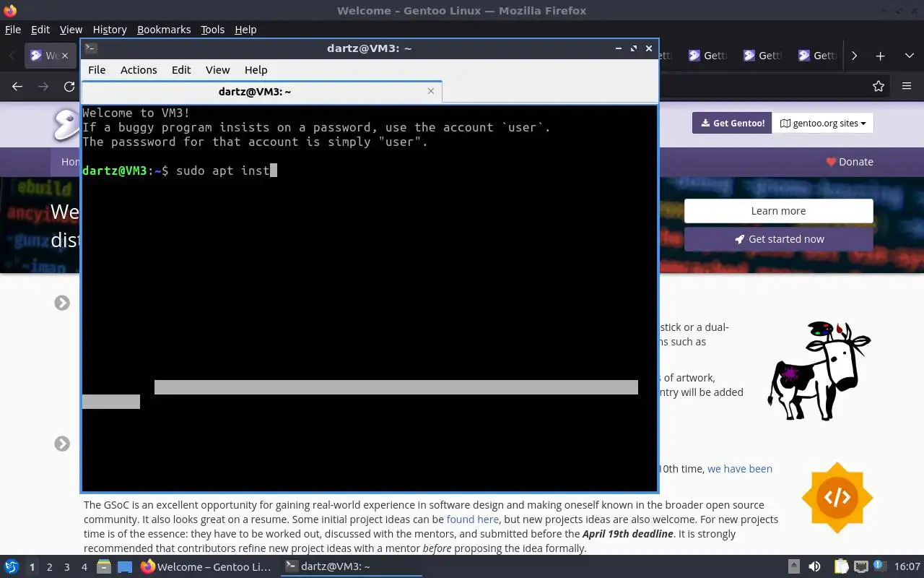Open Firefox hamburger application menu

(907, 86)
